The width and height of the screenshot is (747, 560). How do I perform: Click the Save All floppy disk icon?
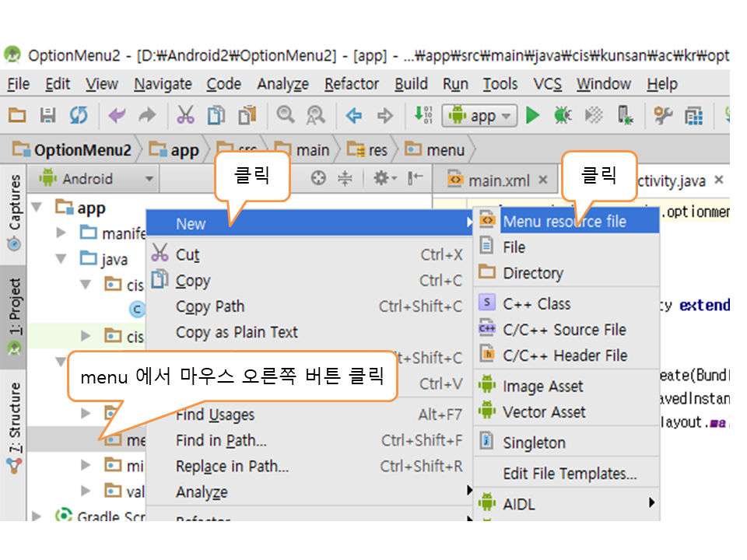tap(47, 116)
